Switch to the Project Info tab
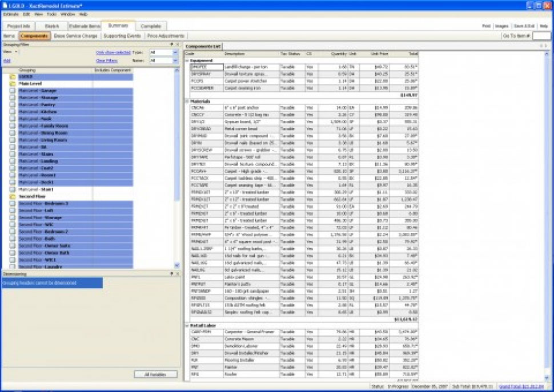This screenshot has height=392, width=554. coord(19,26)
